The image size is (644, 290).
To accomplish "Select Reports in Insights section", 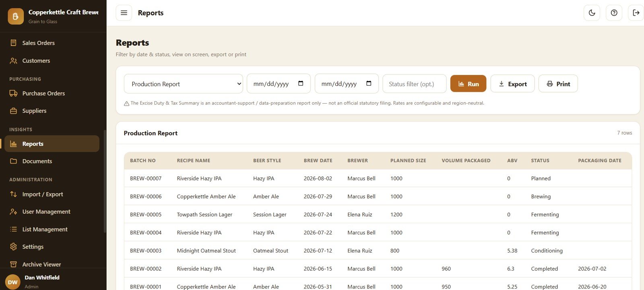I will click(52, 144).
